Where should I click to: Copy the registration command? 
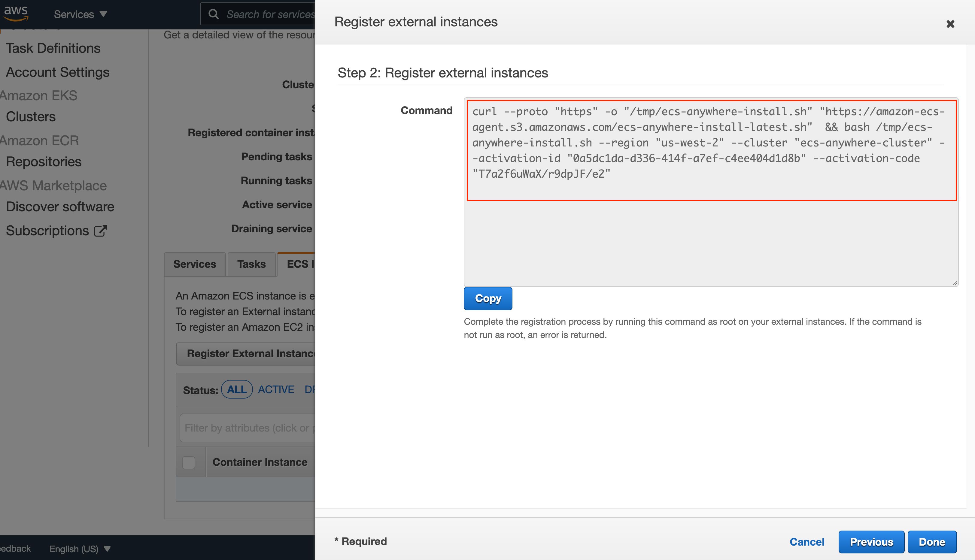(x=488, y=299)
